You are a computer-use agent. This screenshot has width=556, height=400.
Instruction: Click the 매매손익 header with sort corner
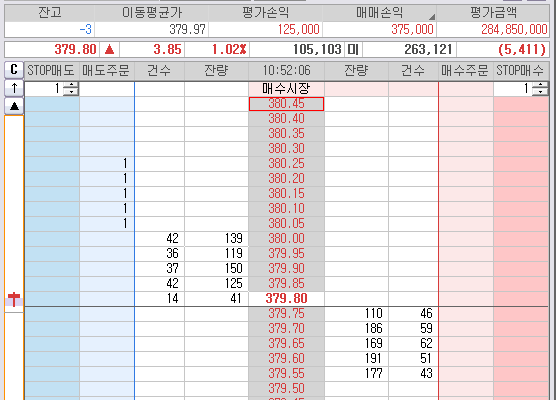click(379, 13)
